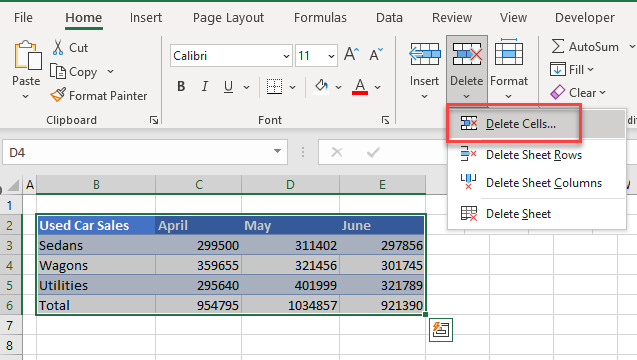
Task: Expand the Clear dropdown arrow
Action: pos(602,93)
